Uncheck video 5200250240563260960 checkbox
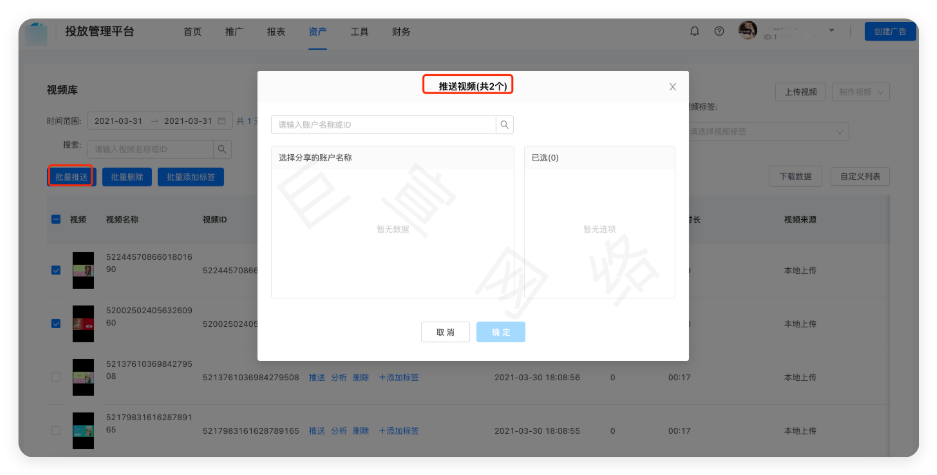Viewport: 937px width, 475px height. tap(56, 323)
